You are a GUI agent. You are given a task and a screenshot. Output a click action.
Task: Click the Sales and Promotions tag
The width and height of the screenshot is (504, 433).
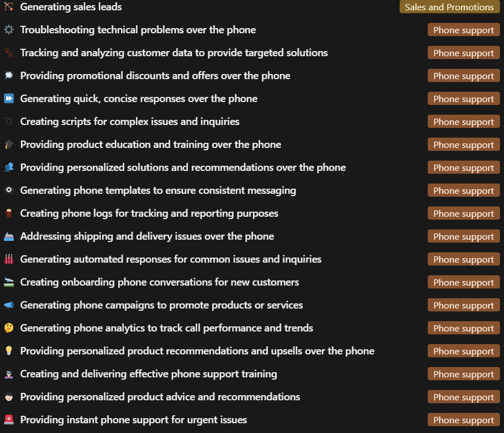coord(449,7)
